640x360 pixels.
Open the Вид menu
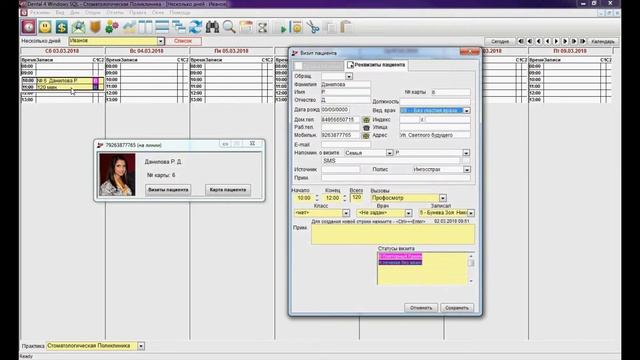[x=60, y=13]
